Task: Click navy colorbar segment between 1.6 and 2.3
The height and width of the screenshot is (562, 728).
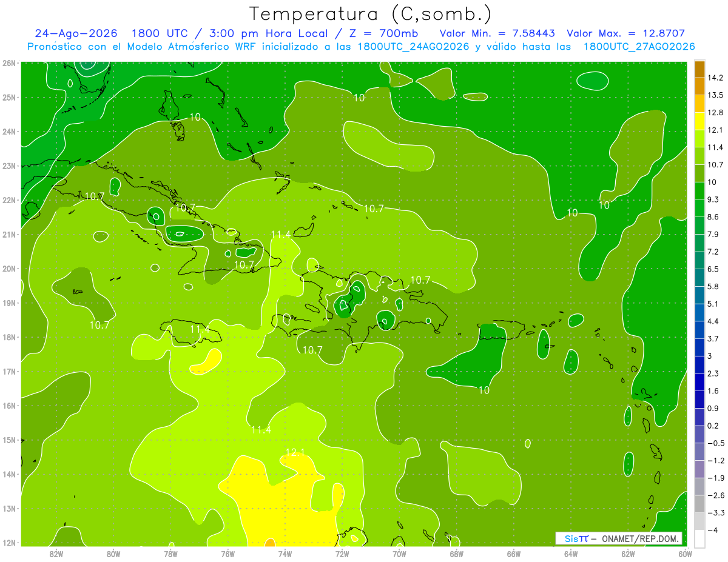Action: 699,382
